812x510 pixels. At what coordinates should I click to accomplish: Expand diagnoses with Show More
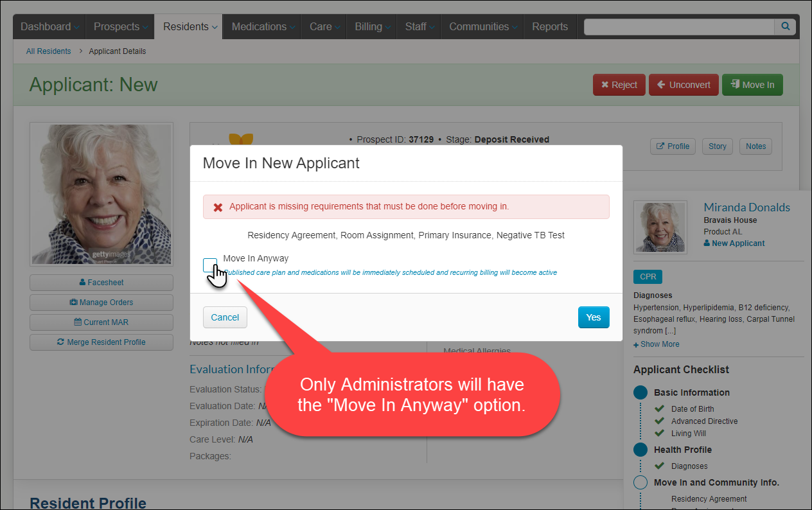coord(657,344)
